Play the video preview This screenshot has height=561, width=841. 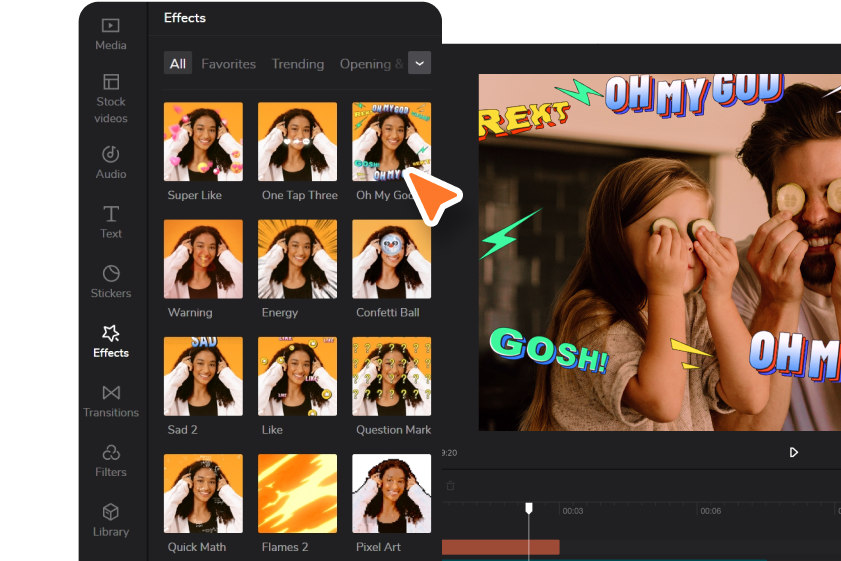793,452
